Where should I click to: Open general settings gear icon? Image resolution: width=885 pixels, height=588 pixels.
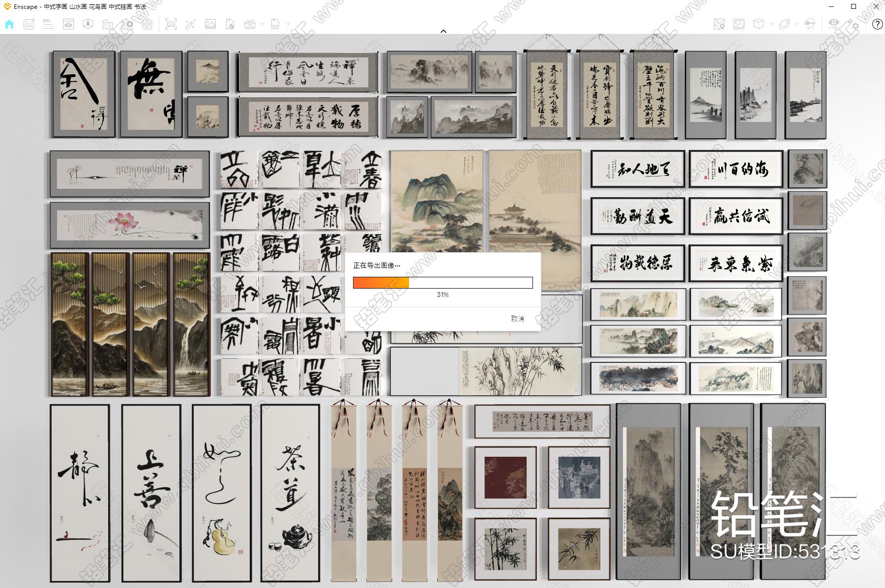(x=854, y=24)
